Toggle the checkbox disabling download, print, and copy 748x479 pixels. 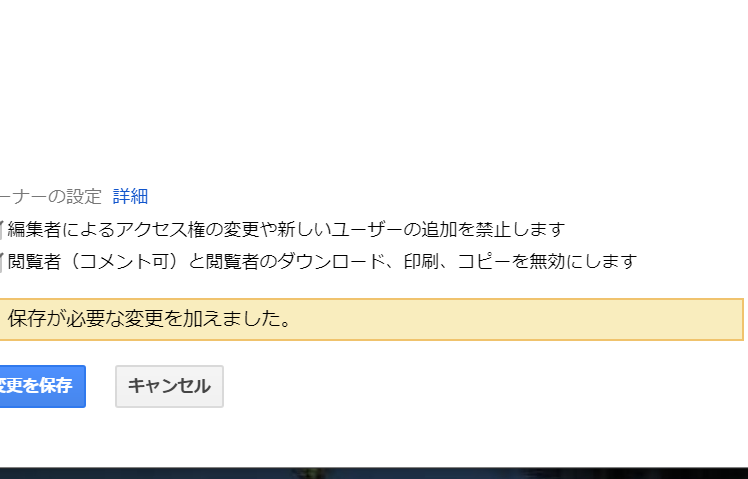click(1, 262)
